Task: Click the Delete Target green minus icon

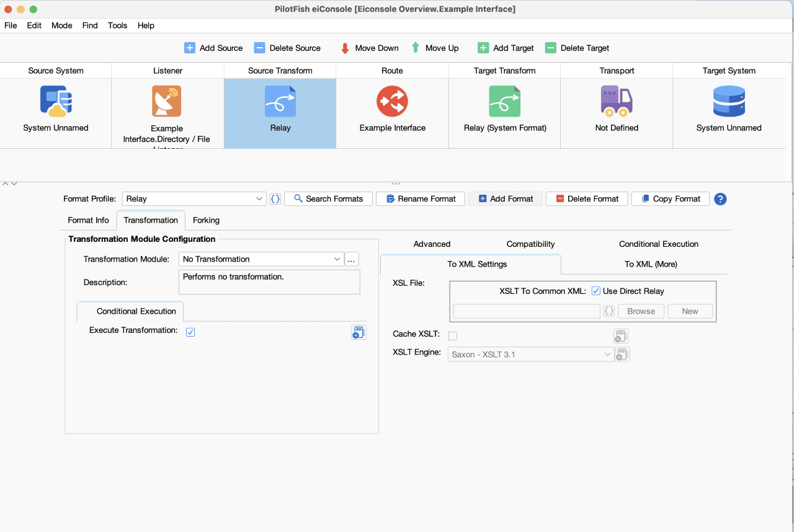Action: [550, 48]
